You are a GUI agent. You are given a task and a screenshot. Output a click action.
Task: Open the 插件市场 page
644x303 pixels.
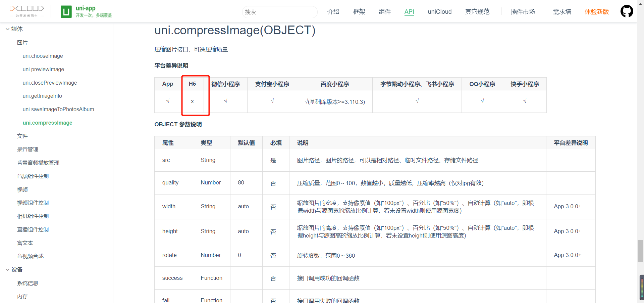(522, 12)
